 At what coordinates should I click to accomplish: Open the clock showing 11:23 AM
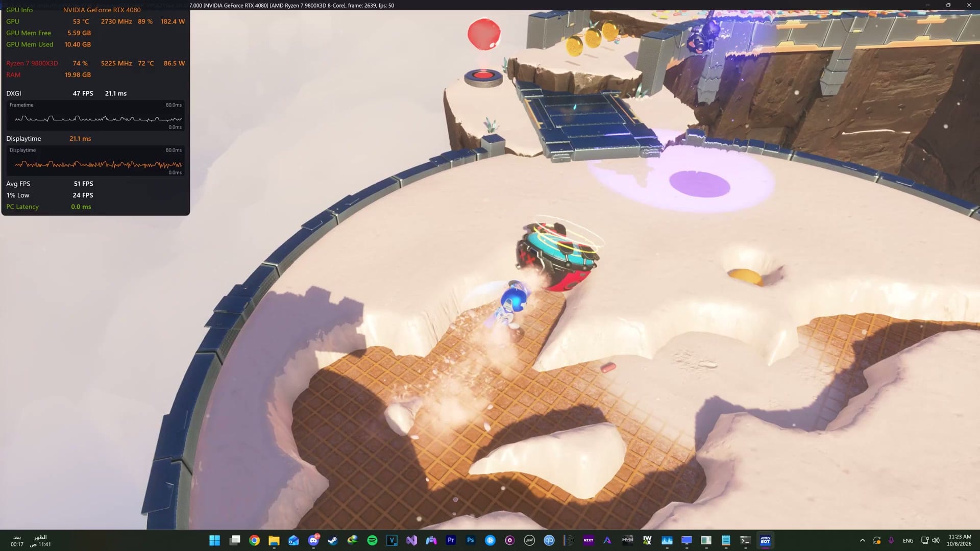(960, 540)
